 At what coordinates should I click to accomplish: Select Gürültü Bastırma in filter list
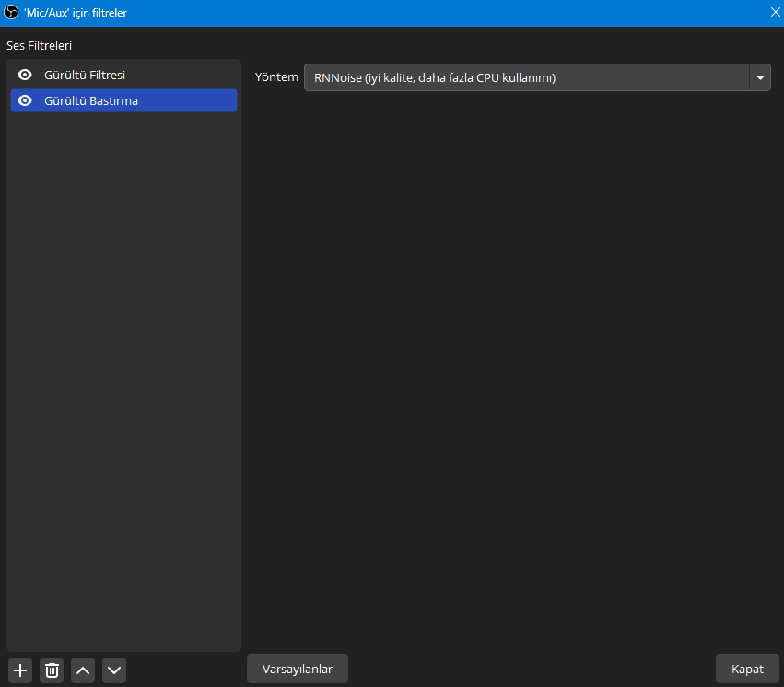click(x=123, y=100)
